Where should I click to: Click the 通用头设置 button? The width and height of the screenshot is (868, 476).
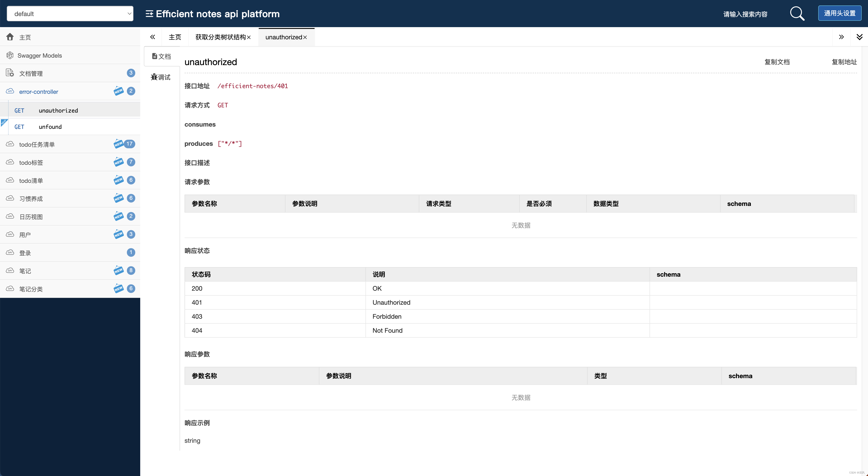tap(840, 14)
